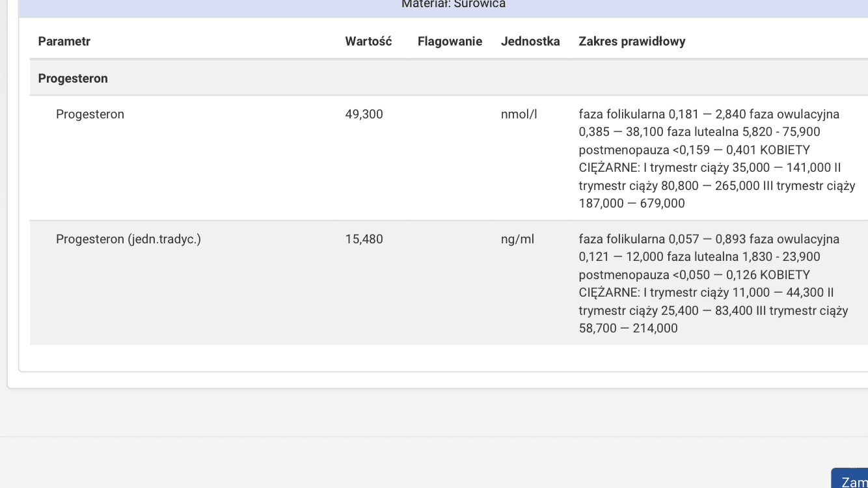Click the ng/ml unit cell
This screenshot has height=488, width=868.
click(517, 239)
